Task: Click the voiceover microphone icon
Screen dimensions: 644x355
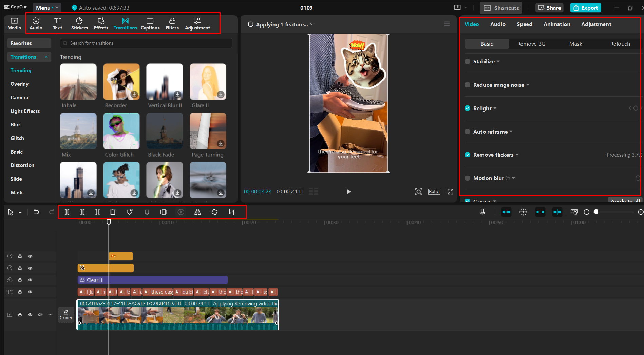Action: pyautogui.click(x=482, y=212)
